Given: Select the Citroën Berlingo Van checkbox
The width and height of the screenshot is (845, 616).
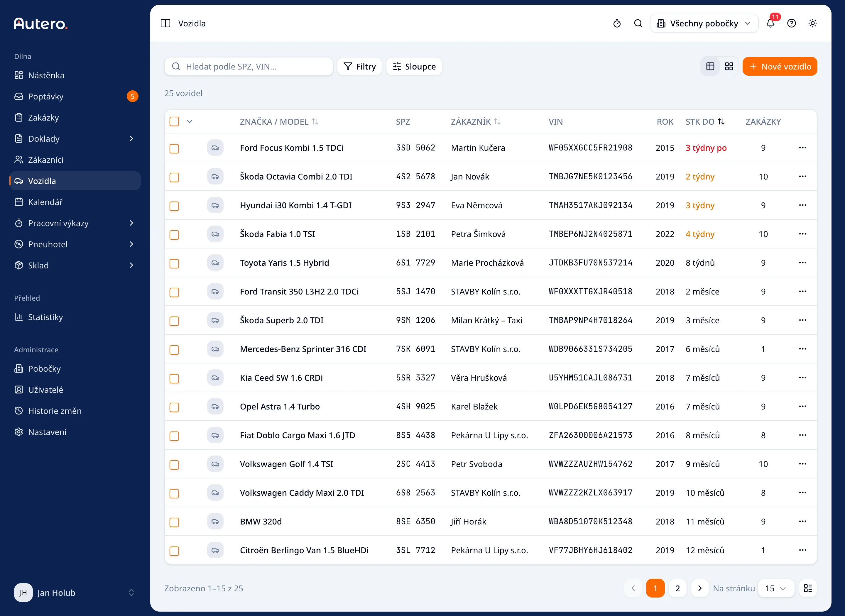Looking at the screenshot, I should (x=174, y=551).
